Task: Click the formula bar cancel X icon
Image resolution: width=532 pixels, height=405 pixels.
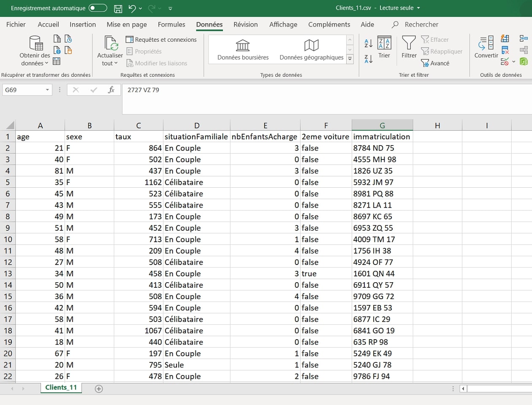Action: (76, 90)
